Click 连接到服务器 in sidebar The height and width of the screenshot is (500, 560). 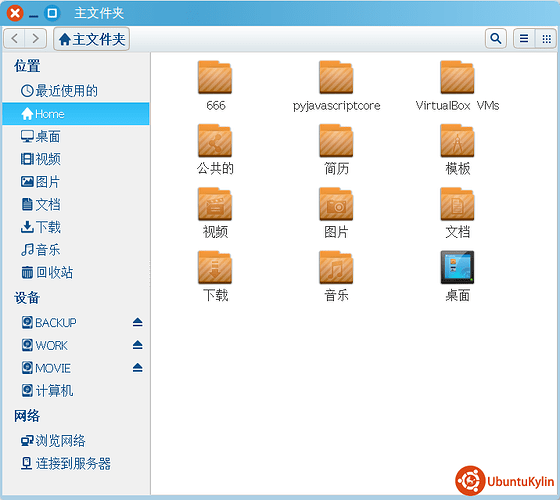pos(76,464)
